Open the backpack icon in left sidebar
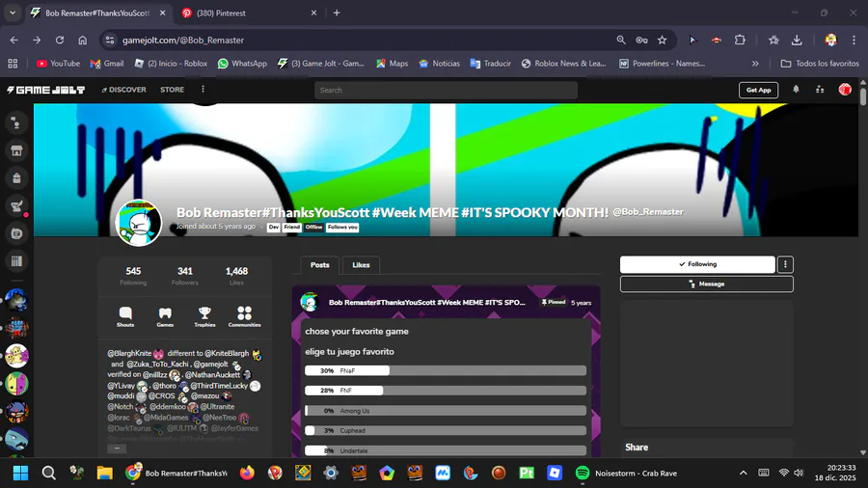868x488 pixels. pyautogui.click(x=16, y=178)
